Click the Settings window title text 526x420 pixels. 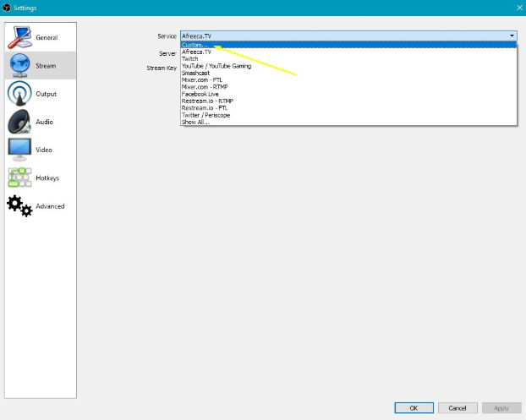pos(25,8)
